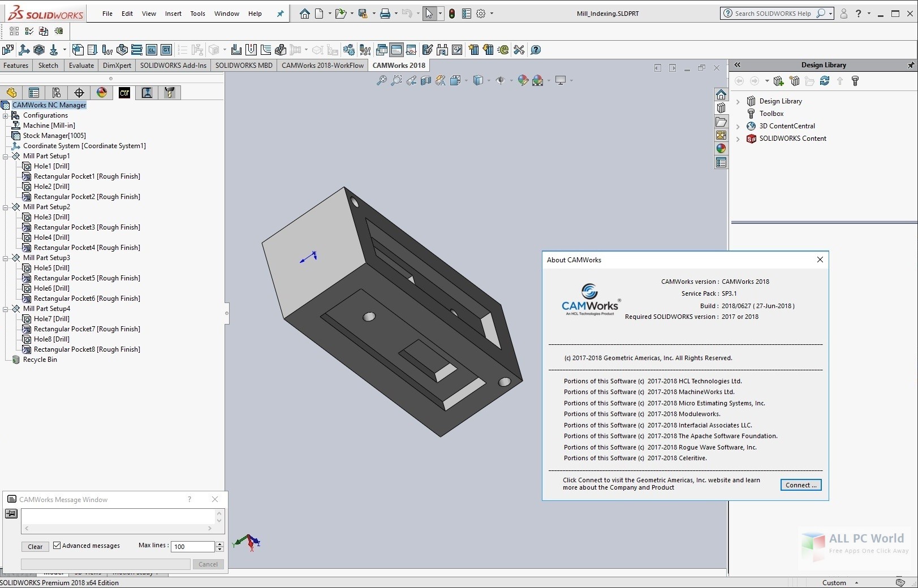Expand the Design Library folder
Image resolution: width=918 pixels, height=588 pixels.
(738, 102)
